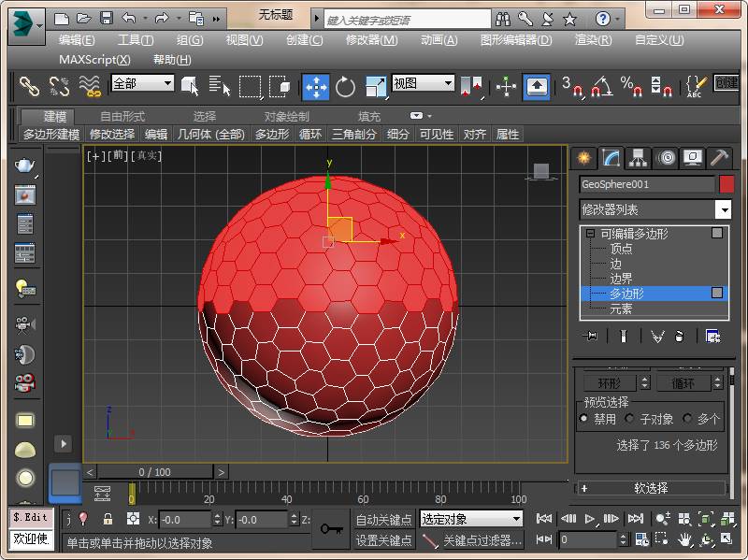Select the Select and Rotate tool
Image resolution: width=748 pixels, height=560 pixels.
[345, 87]
